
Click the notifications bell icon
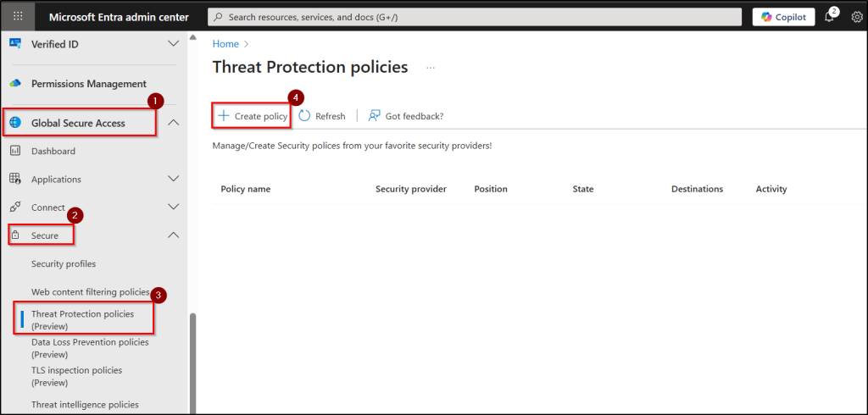tap(829, 17)
